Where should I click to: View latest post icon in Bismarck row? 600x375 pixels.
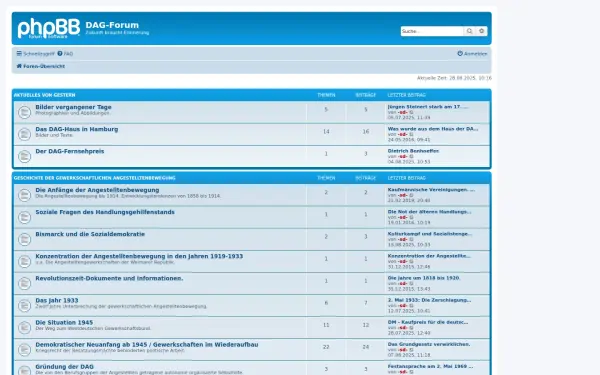(x=411, y=240)
